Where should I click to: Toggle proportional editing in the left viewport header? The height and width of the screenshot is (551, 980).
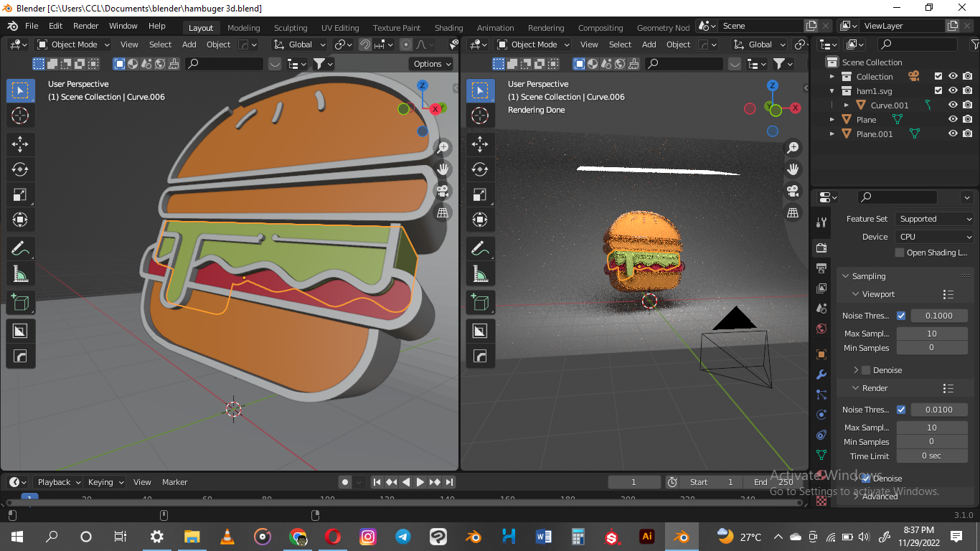(x=407, y=44)
